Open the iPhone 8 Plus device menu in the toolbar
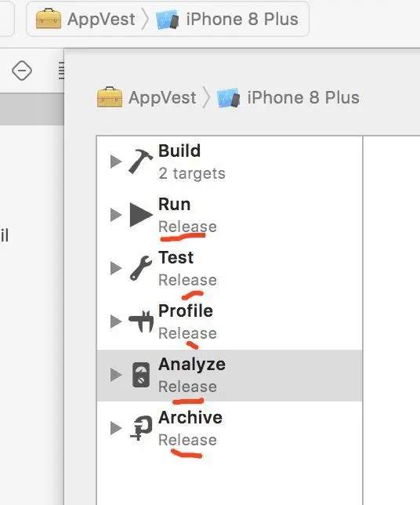420x505 pixels. pos(227,19)
